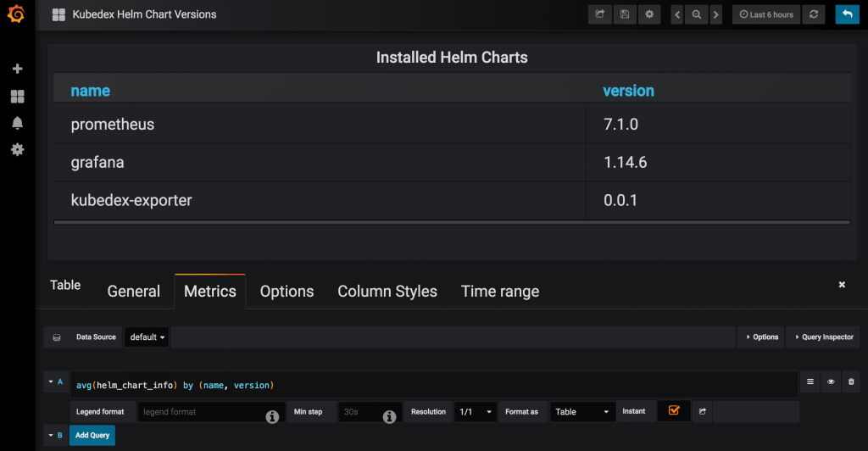Expand the Query Inspector
Image resolution: width=868 pixels, height=451 pixels.
824,337
